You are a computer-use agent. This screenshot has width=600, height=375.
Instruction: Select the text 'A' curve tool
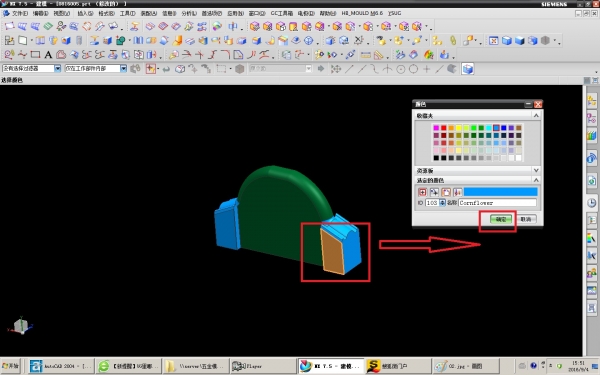pos(48,55)
